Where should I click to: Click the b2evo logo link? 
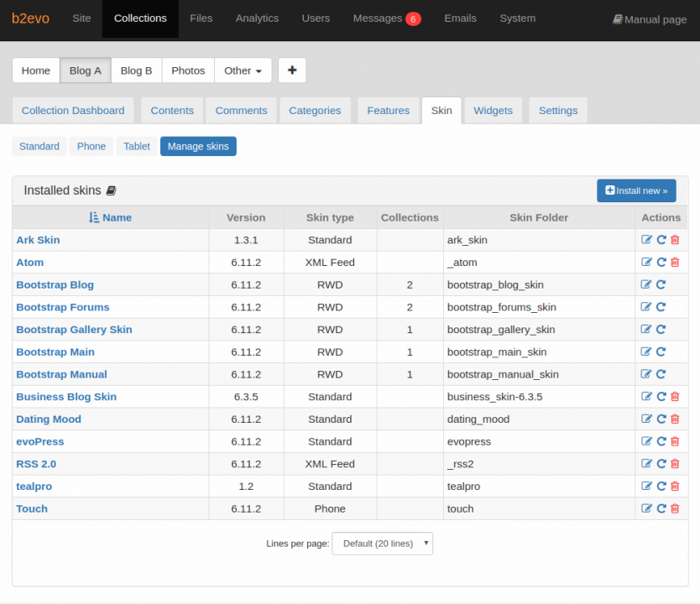coord(30,18)
